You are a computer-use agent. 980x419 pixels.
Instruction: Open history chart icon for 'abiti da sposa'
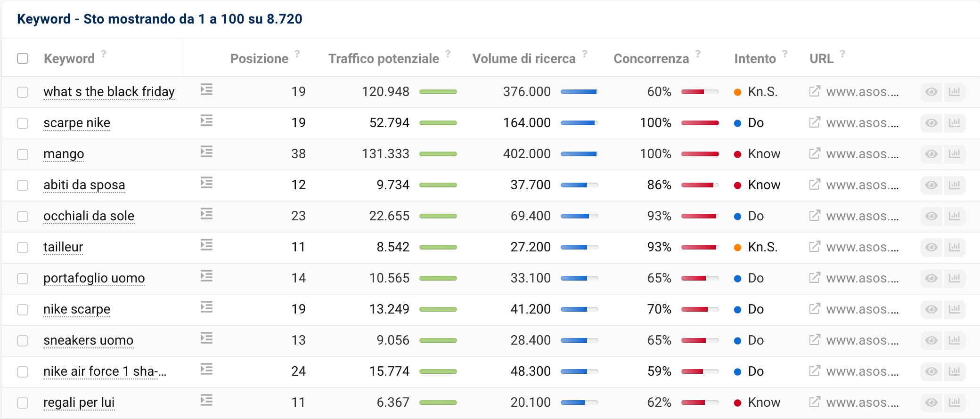(955, 185)
